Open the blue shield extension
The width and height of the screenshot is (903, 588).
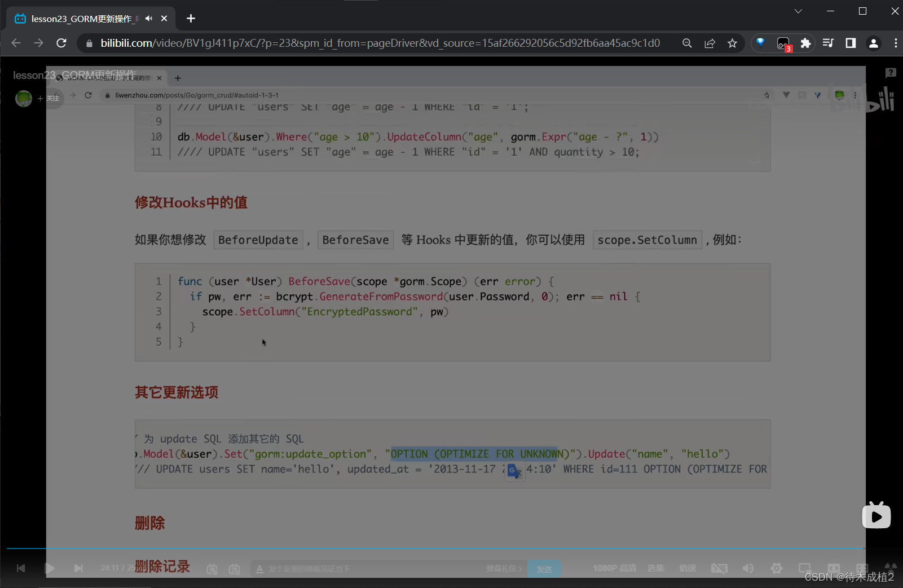(x=760, y=43)
